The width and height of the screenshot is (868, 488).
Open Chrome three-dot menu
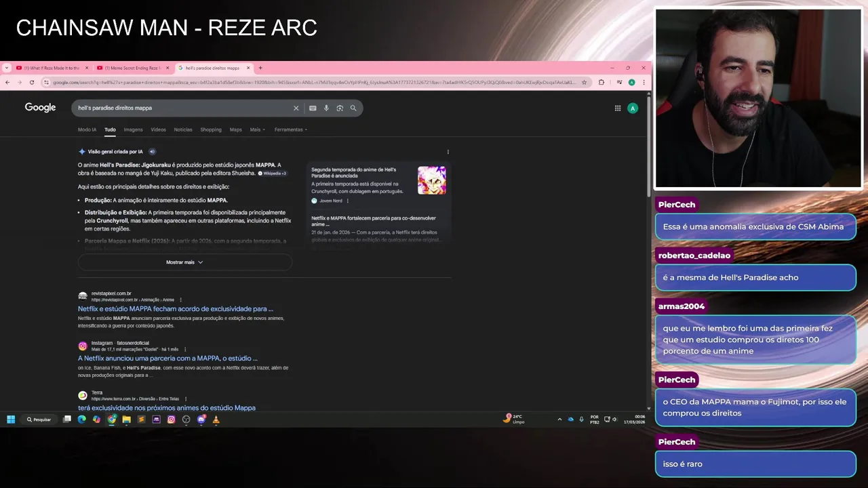coord(644,83)
